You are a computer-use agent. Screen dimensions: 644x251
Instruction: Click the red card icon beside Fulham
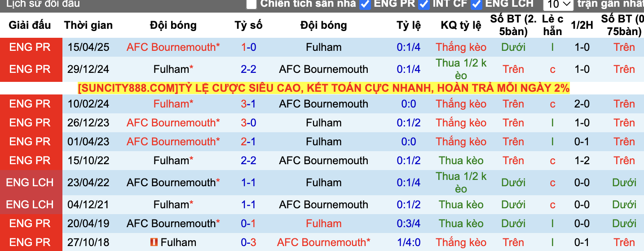tap(154, 242)
